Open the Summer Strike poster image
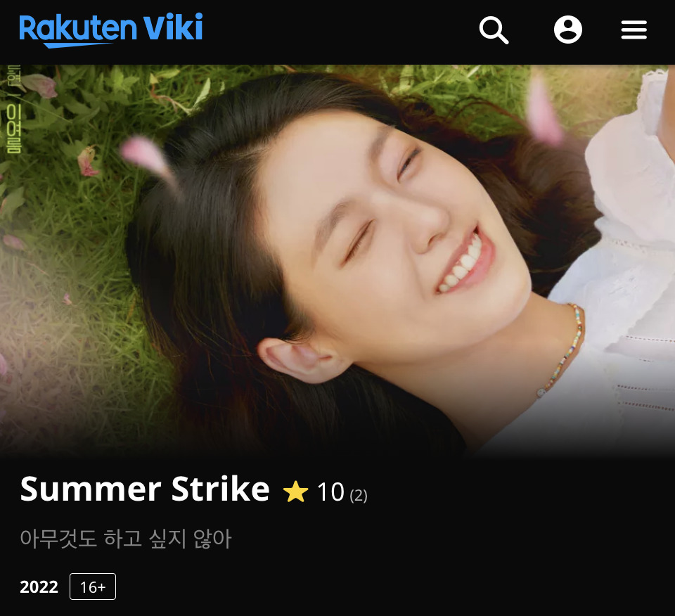This screenshot has height=616, width=675. click(x=337, y=260)
